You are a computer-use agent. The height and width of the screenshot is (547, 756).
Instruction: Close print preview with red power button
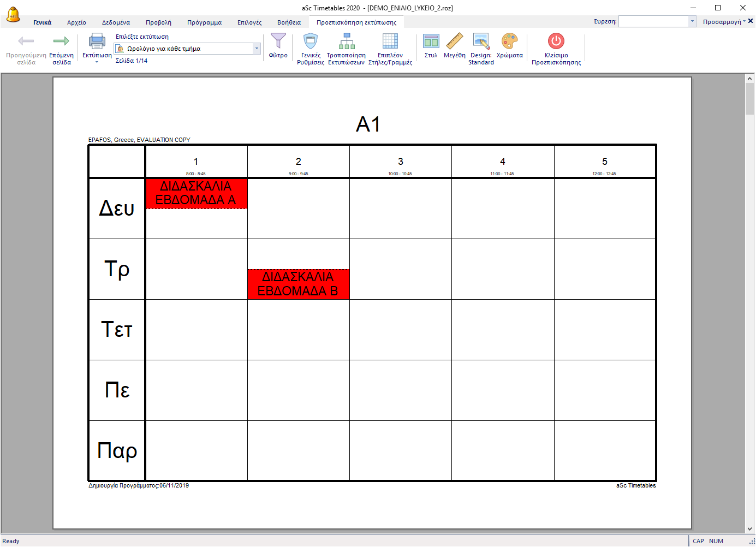tap(556, 41)
